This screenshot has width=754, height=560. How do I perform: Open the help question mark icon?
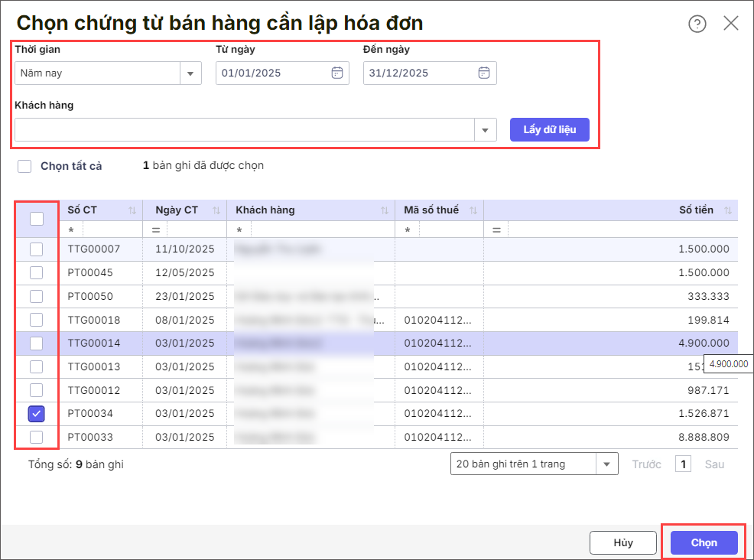[697, 24]
